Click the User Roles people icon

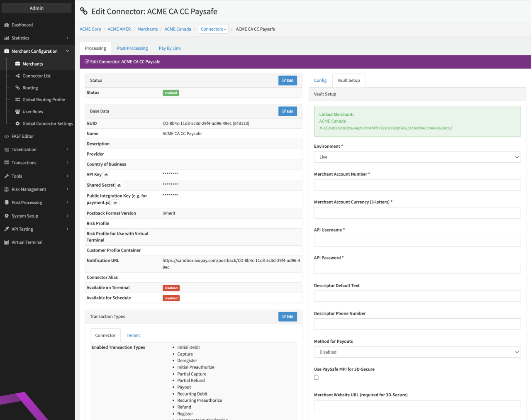point(18,112)
